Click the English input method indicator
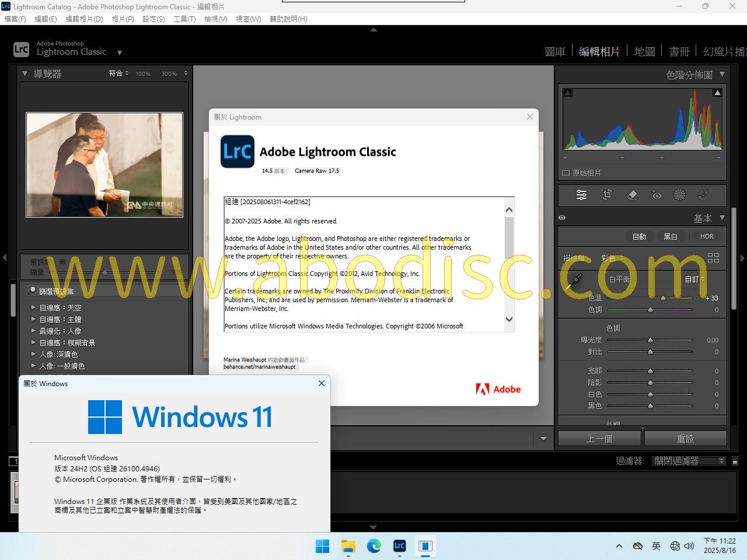Screen dimensions: 747x560 click(x=656, y=546)
